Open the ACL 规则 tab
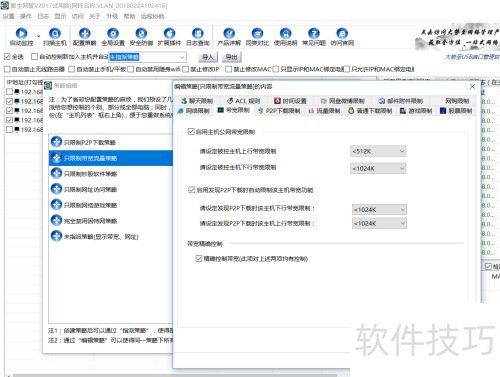This screenshot has height=377, width=500. 243,101
